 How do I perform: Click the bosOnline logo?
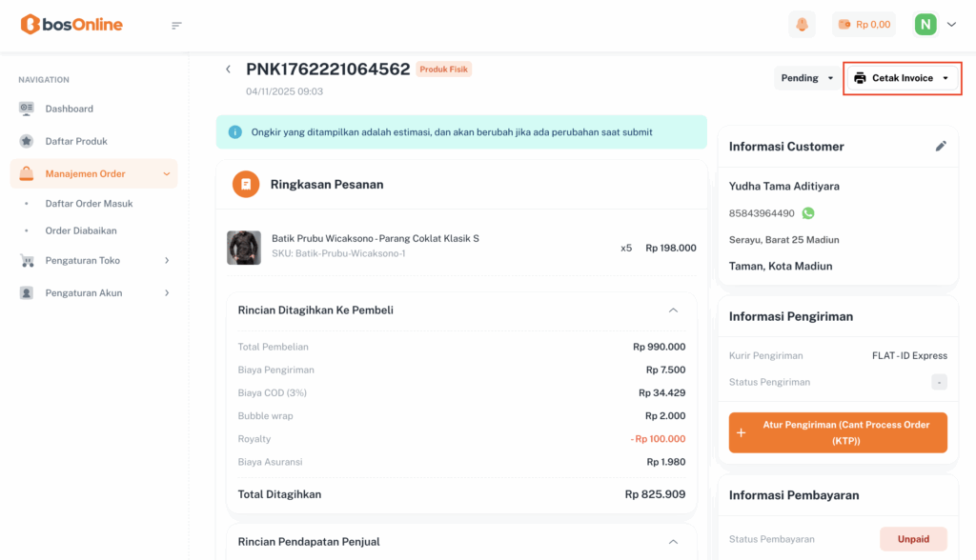coord(72,25)
